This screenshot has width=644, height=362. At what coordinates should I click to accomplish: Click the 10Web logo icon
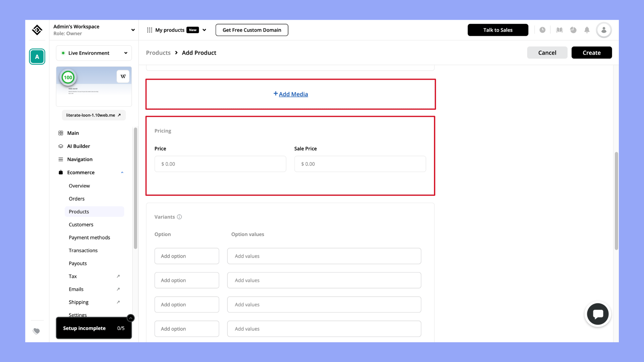pos(37,30)
